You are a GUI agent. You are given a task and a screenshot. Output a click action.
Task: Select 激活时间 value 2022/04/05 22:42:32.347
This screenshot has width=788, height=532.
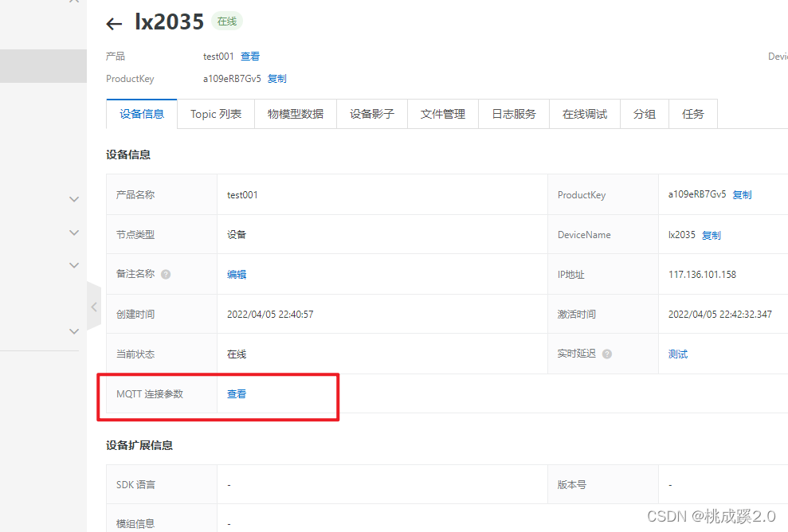(719, 314)
